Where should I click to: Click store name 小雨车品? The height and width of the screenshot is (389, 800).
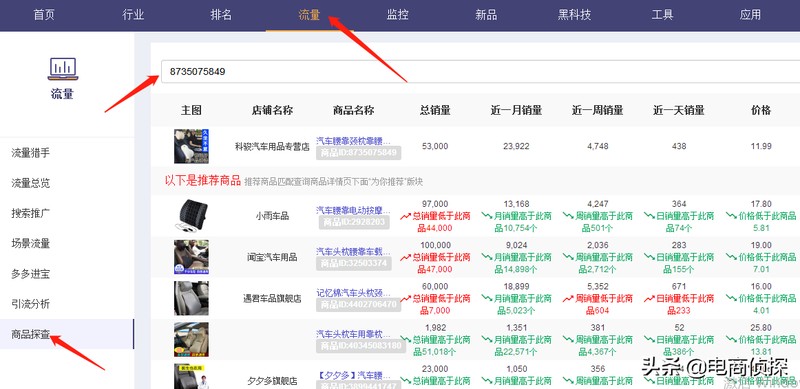272,216
